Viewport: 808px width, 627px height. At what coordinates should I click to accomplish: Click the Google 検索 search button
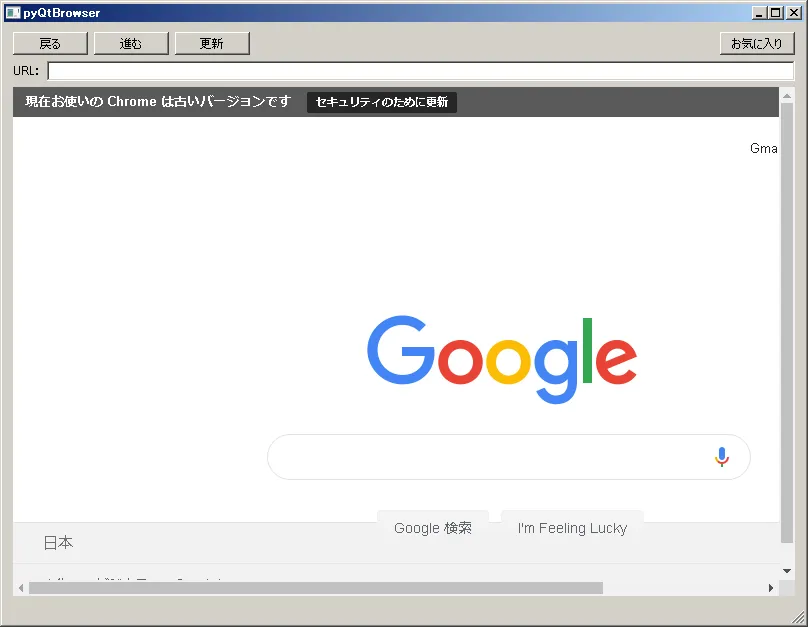433,527
